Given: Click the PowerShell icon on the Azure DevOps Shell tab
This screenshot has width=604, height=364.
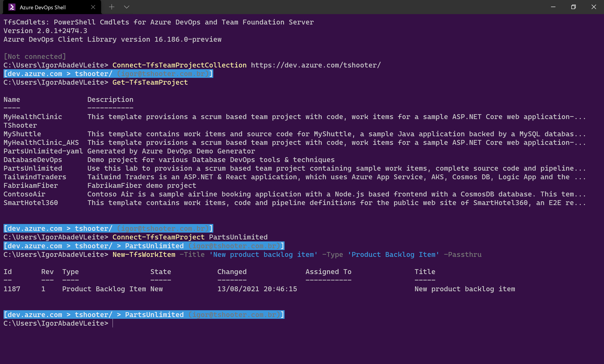Looking at the screenshot, I should (x=12, y=7).
